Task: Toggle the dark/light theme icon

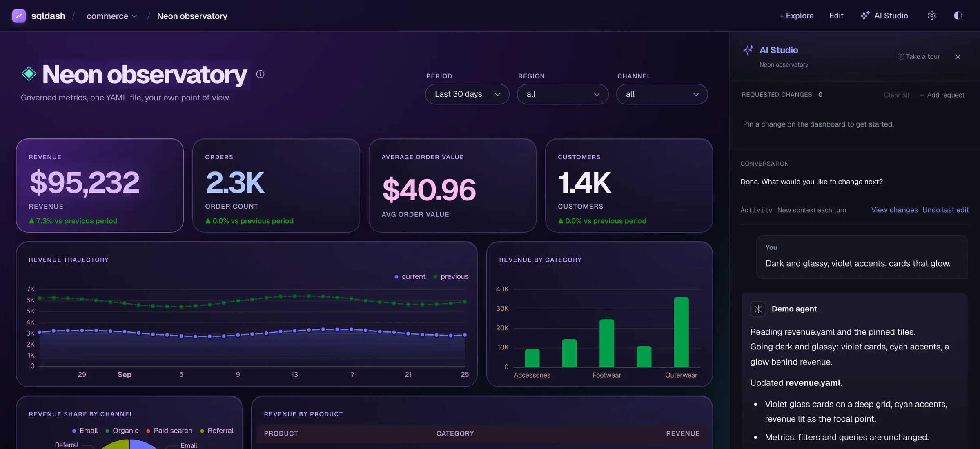Action: point(958,16)
